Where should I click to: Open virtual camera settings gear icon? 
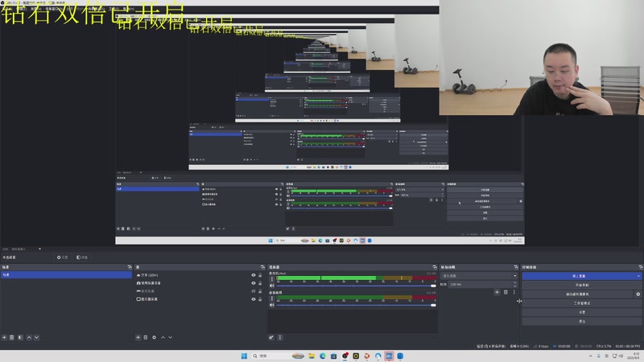point(638,294)
